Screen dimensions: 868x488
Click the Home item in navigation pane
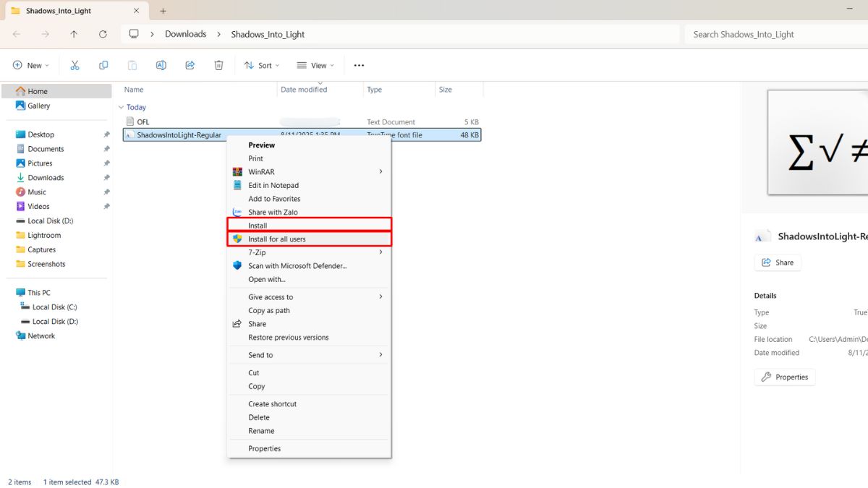[x=56, y=91]
